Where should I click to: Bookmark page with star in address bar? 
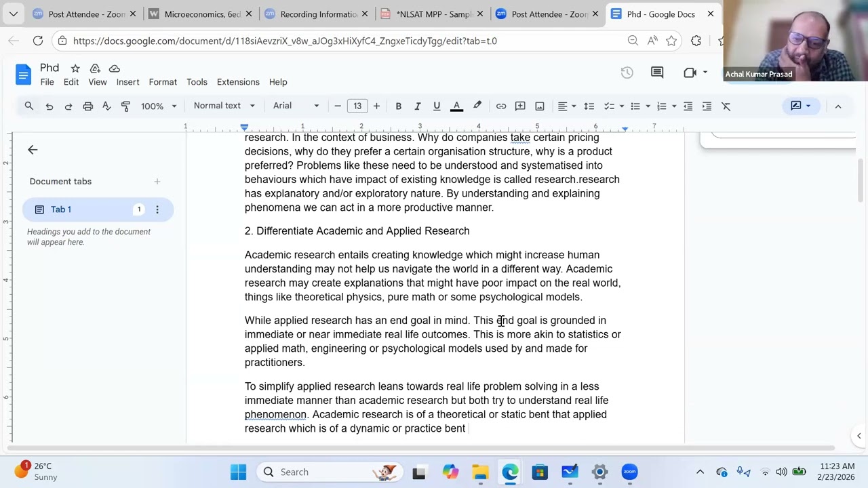click(x=671, y=41)
